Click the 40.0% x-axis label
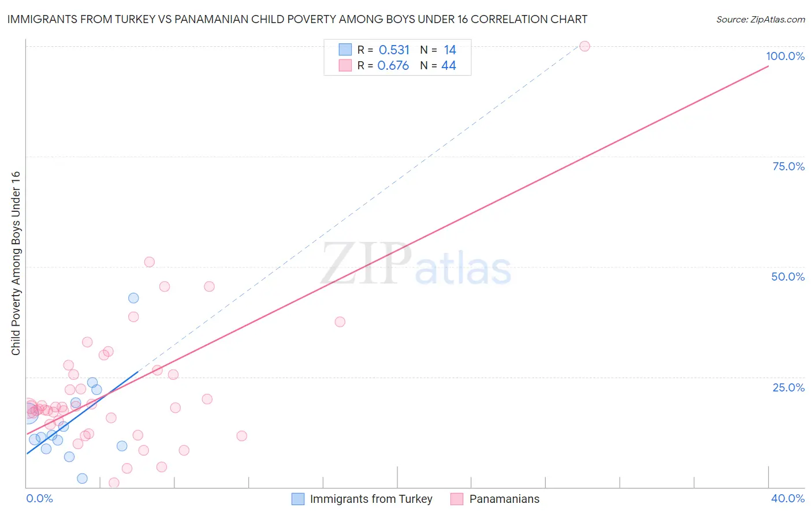Viewport: 812px width, 515px height. (787, 498)
